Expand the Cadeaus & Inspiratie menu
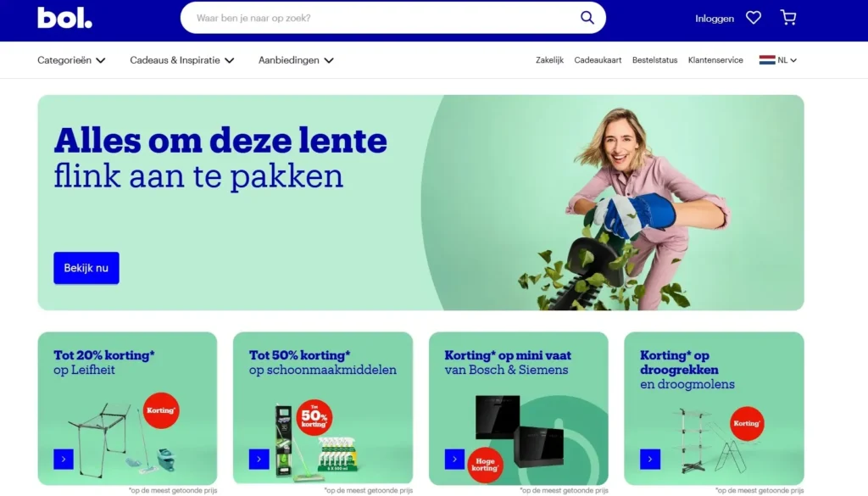868x496 pixels. pos(182,60)
